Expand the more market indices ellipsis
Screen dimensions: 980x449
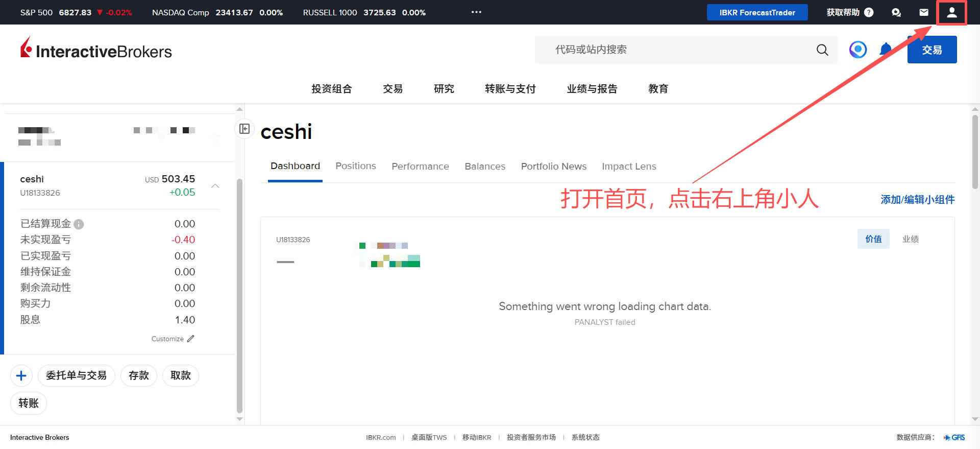pos(476,12)
